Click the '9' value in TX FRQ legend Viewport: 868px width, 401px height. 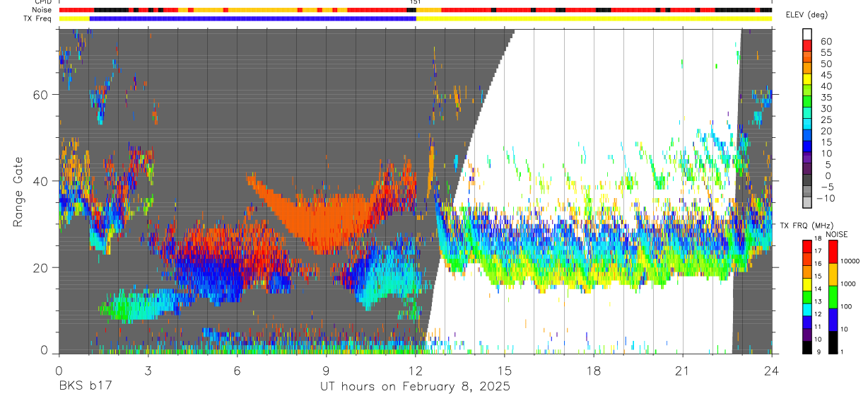819,352
